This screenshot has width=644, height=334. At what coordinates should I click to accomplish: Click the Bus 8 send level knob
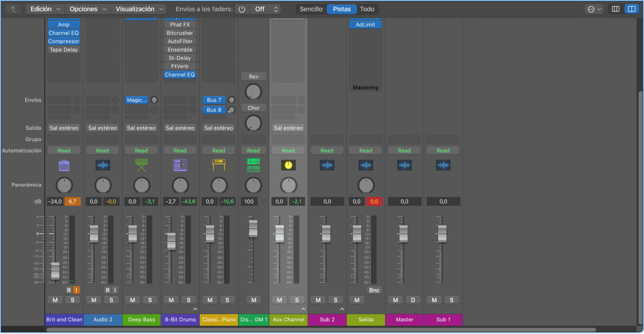231,110
